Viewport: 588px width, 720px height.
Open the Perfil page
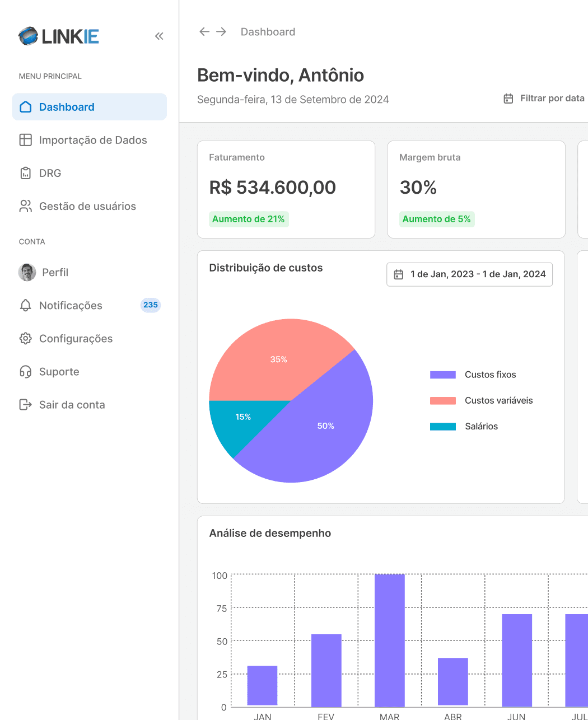point(90,272)
